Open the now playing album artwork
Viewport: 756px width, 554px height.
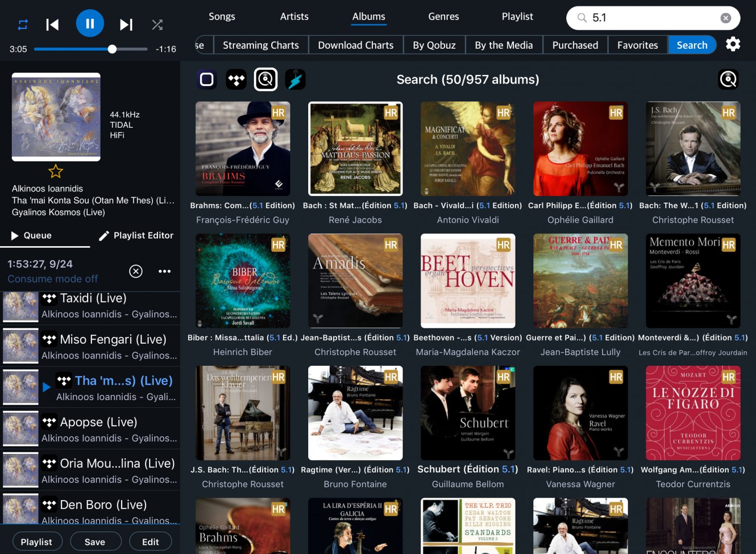click(x=56, y=117)
